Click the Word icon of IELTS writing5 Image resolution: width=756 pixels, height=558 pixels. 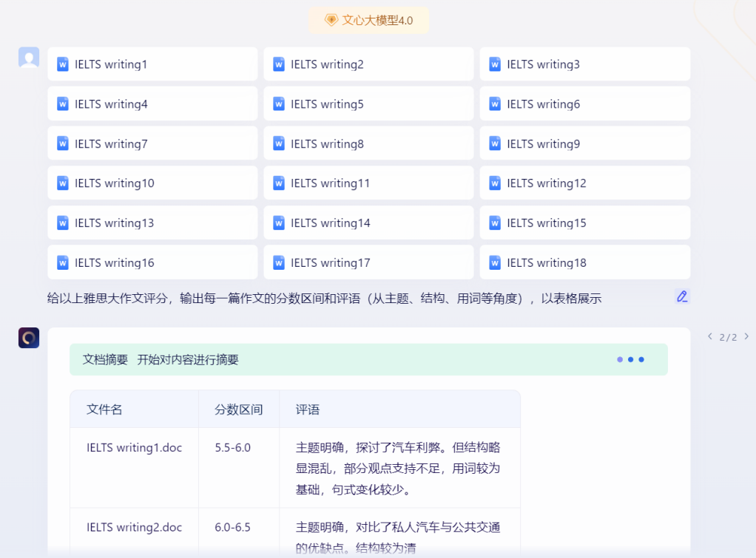(279, 104)
